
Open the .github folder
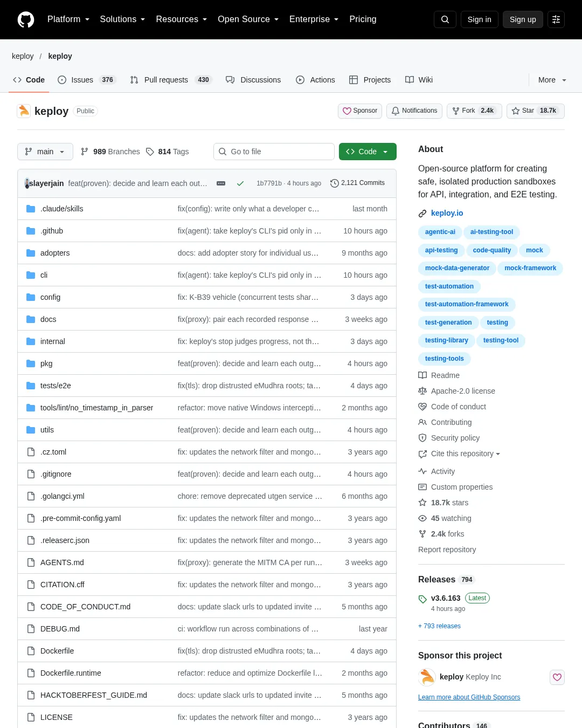pos(52,231)
